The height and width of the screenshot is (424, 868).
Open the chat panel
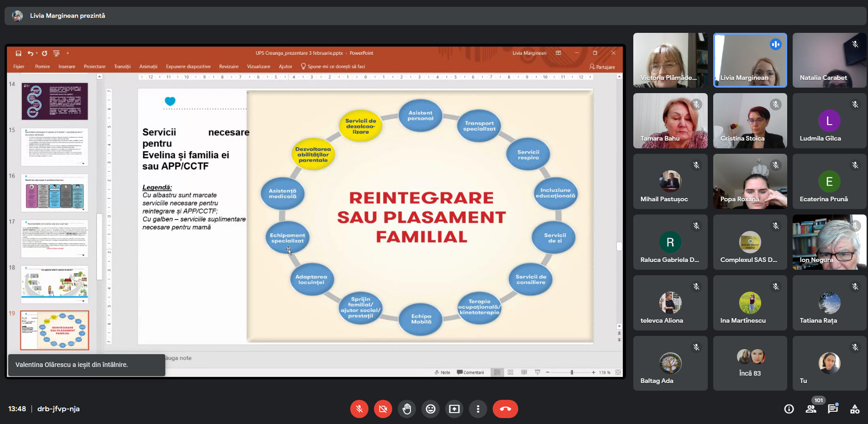[x=832, y=409]
